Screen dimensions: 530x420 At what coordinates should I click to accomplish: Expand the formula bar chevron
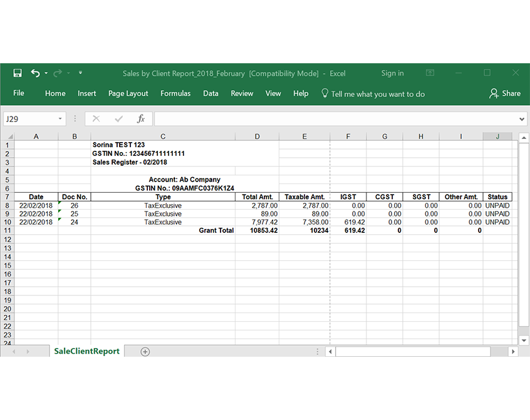[x=522, y=119]
